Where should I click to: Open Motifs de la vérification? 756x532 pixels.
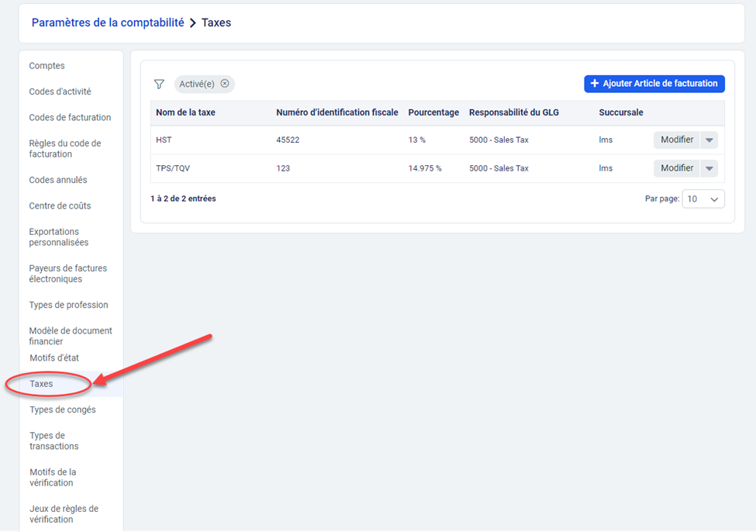point(53,478)
